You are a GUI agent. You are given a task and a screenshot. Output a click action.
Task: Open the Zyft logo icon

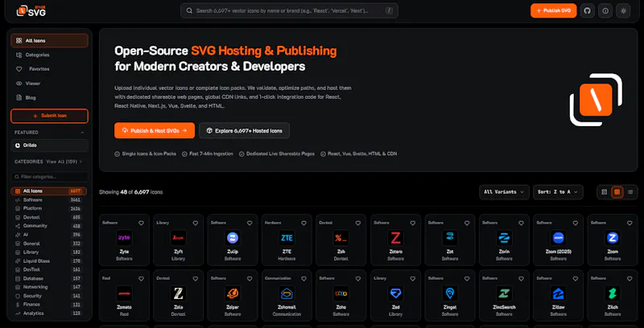click(178, 238)
